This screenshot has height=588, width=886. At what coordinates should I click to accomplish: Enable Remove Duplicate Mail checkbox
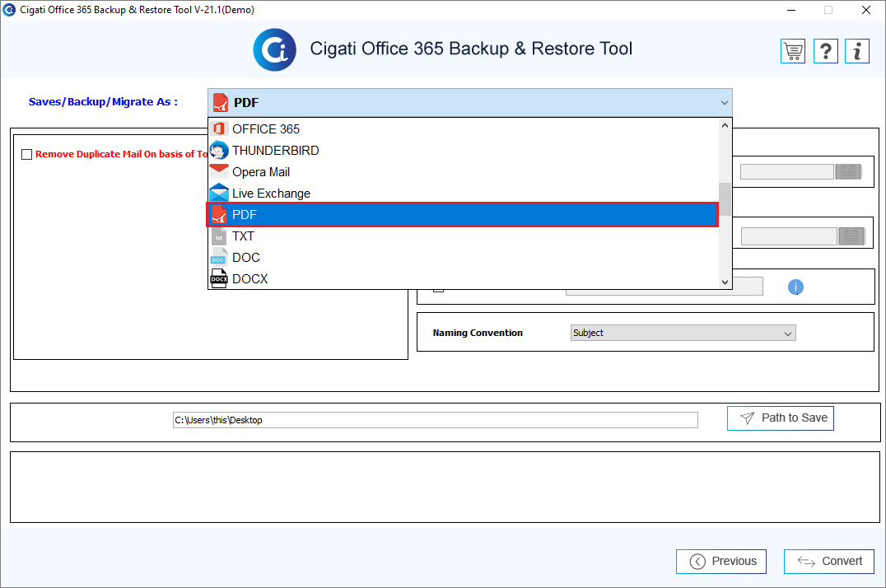pos(26,154)
